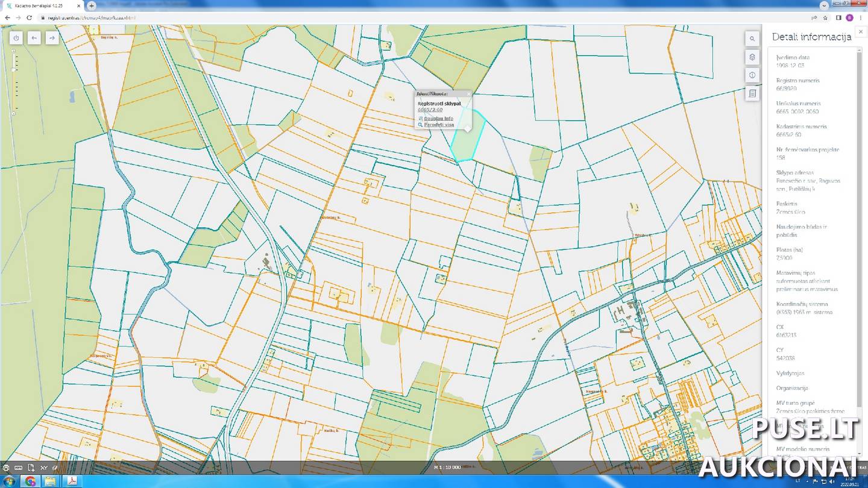Click the Įvedimo data label

pos(793,57)
